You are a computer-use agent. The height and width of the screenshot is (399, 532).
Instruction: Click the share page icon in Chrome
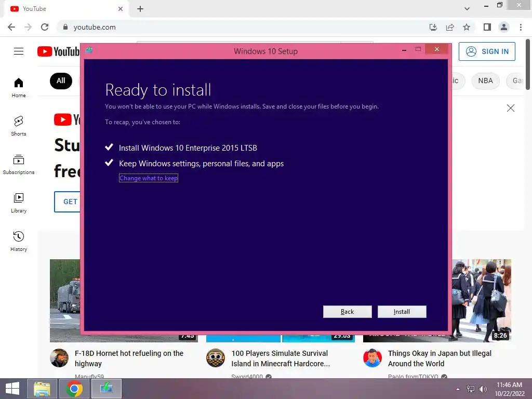click(450, 27)
